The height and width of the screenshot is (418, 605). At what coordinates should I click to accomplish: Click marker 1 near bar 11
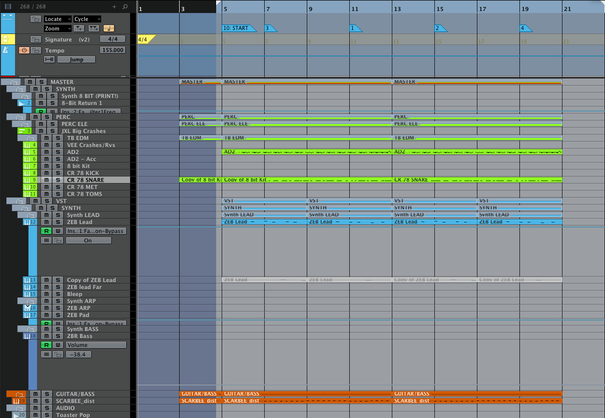click(355, 28)
